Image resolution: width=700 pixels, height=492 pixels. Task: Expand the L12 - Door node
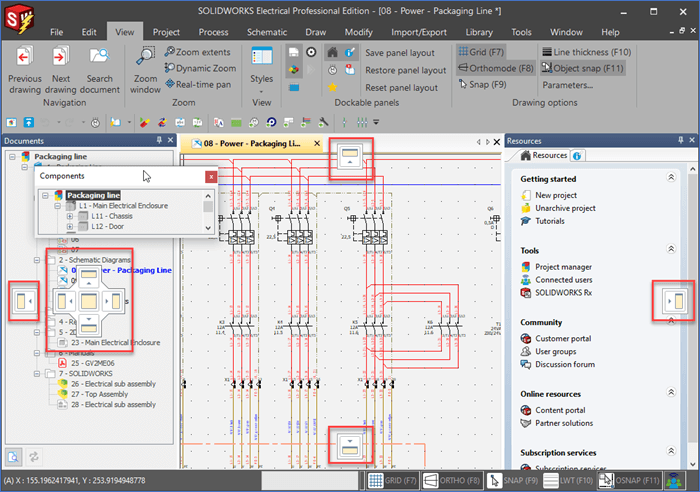click(70, 226)
